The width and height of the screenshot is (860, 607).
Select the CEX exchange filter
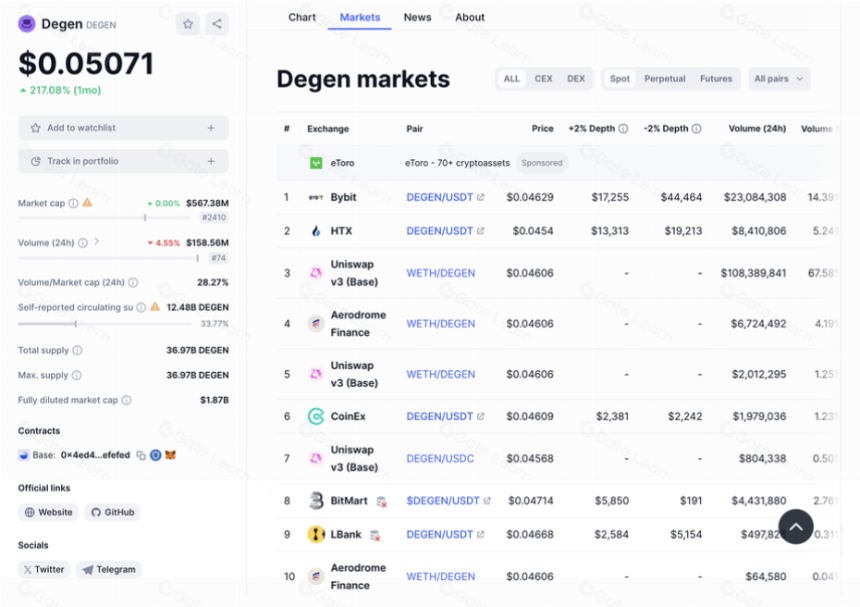(544, 79)
